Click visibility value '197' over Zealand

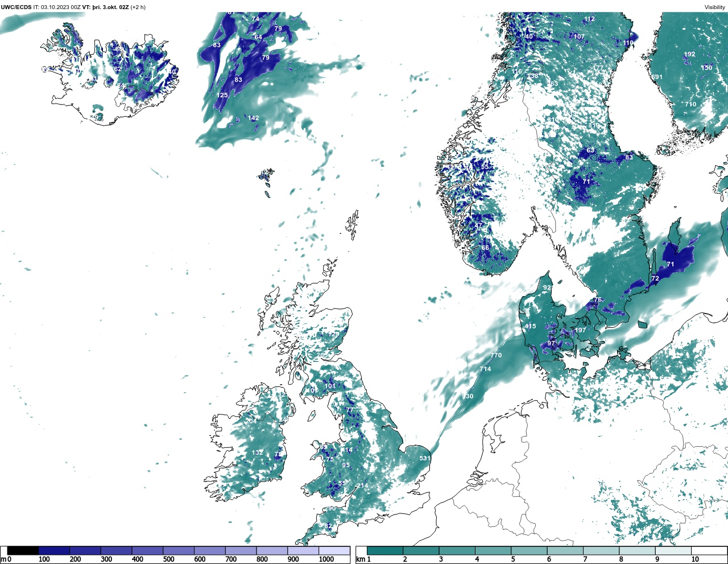coord(580,330)
